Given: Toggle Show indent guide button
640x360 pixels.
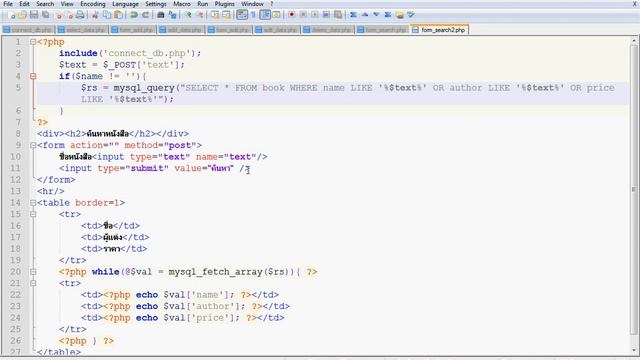Looking at the screenshot, I should coord(265,15).
